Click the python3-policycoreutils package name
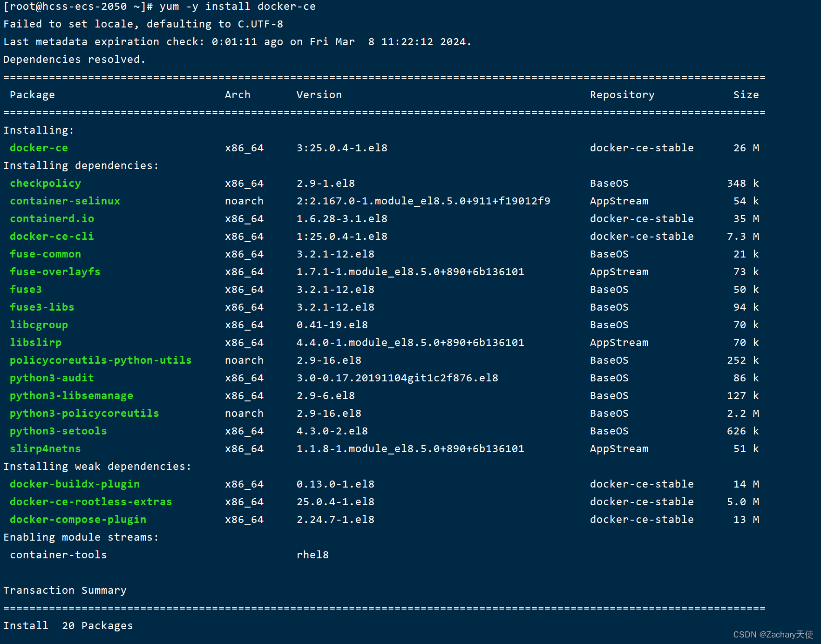Screen dimensions: 821x644 pos(84,413)
